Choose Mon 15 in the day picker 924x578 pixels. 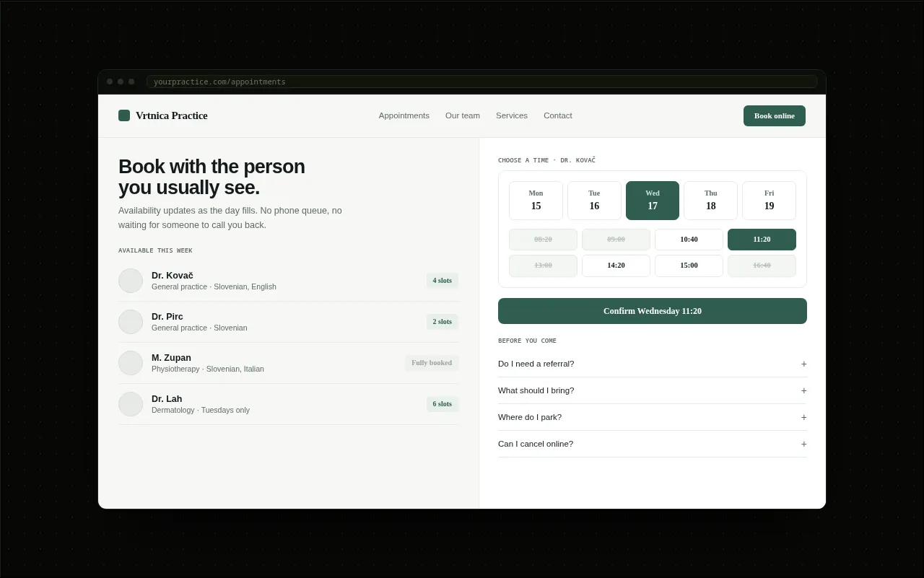[536, 201]
